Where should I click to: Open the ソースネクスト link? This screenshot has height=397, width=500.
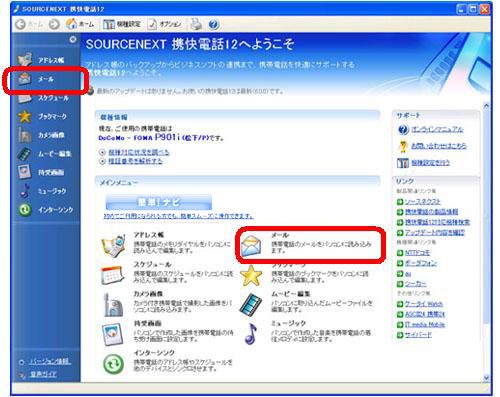[423, 201]
